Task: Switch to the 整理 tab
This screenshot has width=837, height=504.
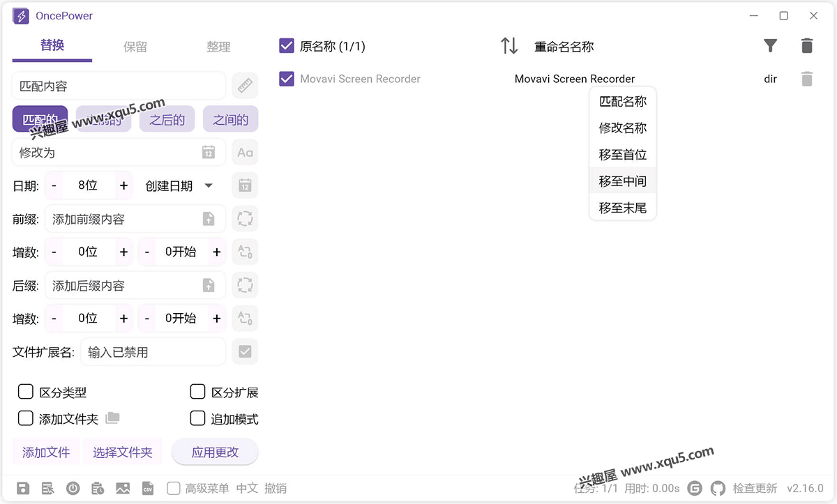Action: pos(218,47)
